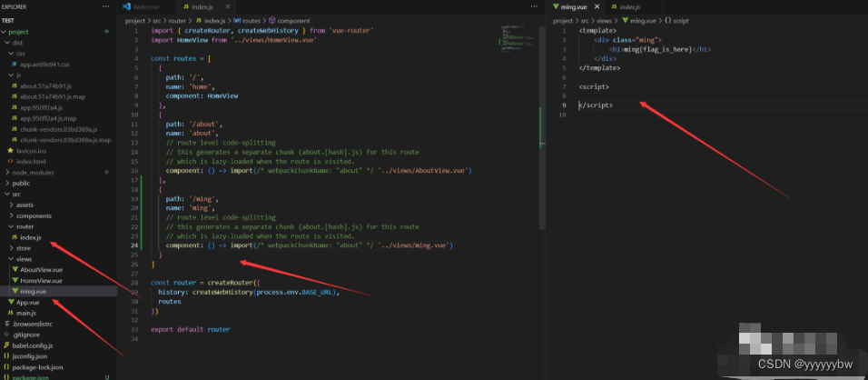Select index.js tab in left editor group
868x380 pixels.
tap(205, 6)
